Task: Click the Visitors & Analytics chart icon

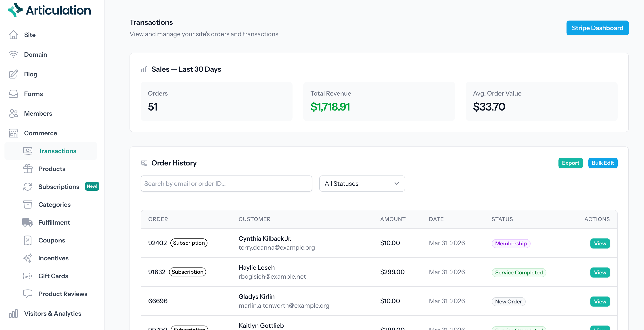Action: click(13, 313)
